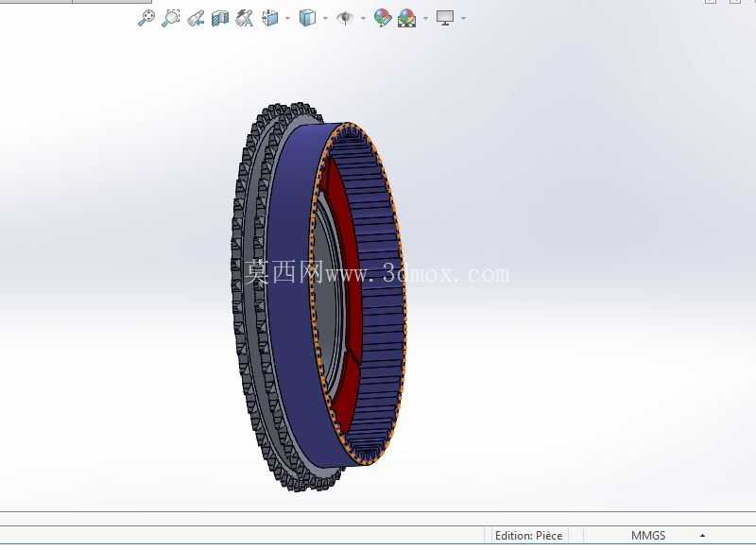Click the Apply Scene icon
Image resolution: width=756 pixels, height=550 pixels.
[x=407, y=18]
